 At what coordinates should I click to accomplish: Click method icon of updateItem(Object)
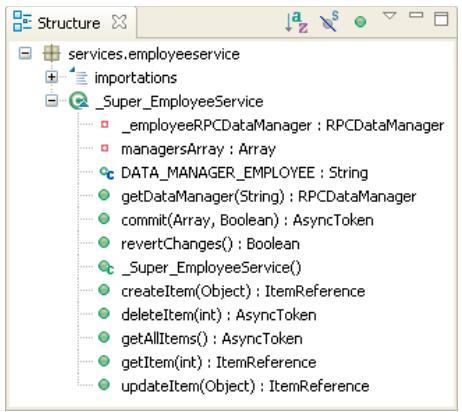pyautogui.click(x=104, y=384)
